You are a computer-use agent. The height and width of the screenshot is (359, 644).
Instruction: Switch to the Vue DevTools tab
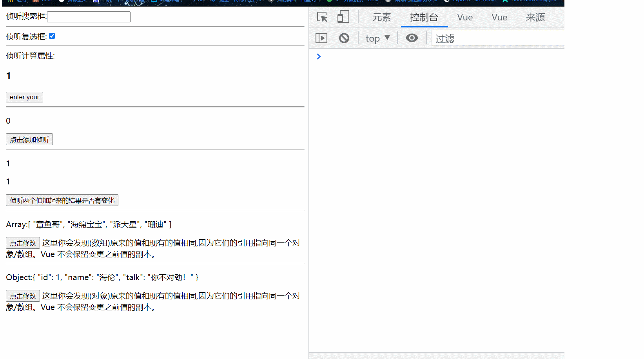coord(464,17)
